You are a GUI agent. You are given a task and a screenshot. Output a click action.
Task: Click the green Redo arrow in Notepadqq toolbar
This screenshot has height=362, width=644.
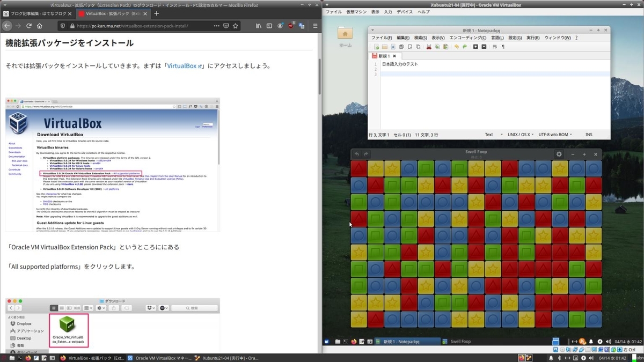click(x=465, y=47)
